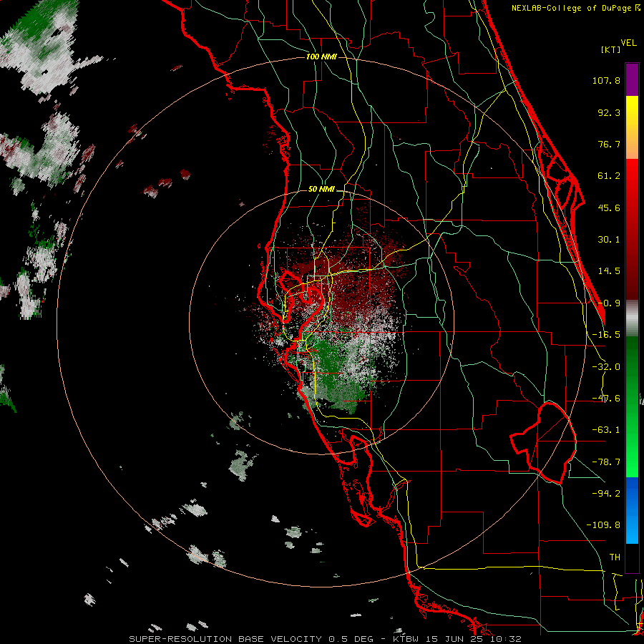
Task: Click the TH label near the scale bottom
Action: click(615, 557)
